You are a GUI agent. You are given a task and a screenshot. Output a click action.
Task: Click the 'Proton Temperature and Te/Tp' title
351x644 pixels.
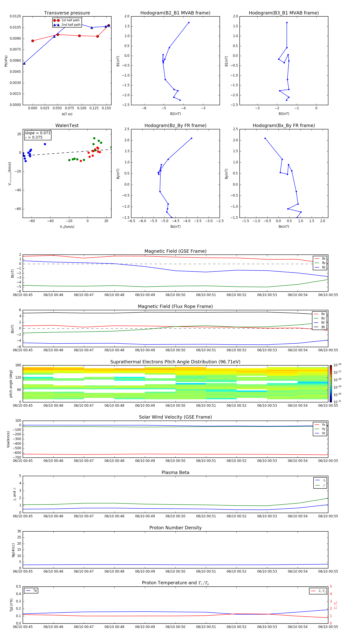click(175, 583)
